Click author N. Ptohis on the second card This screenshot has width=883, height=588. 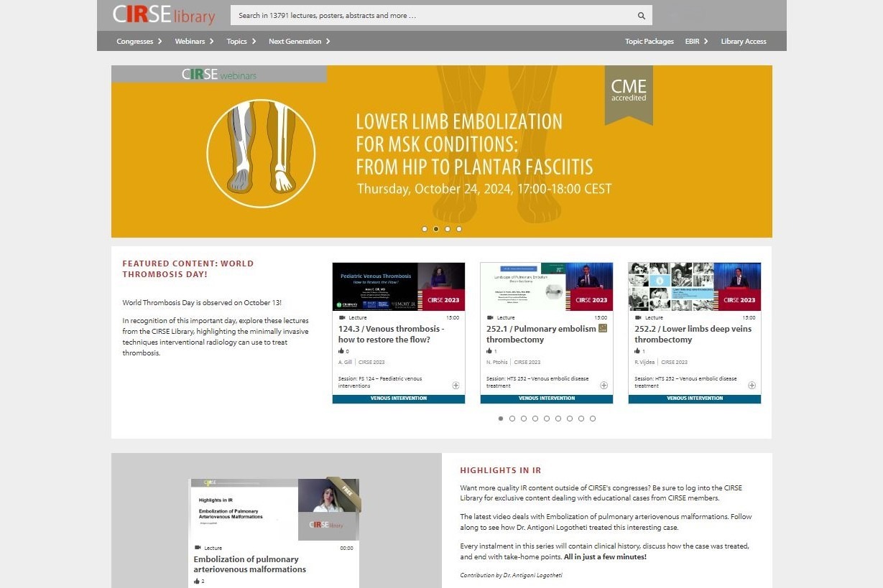coord(496,362)
